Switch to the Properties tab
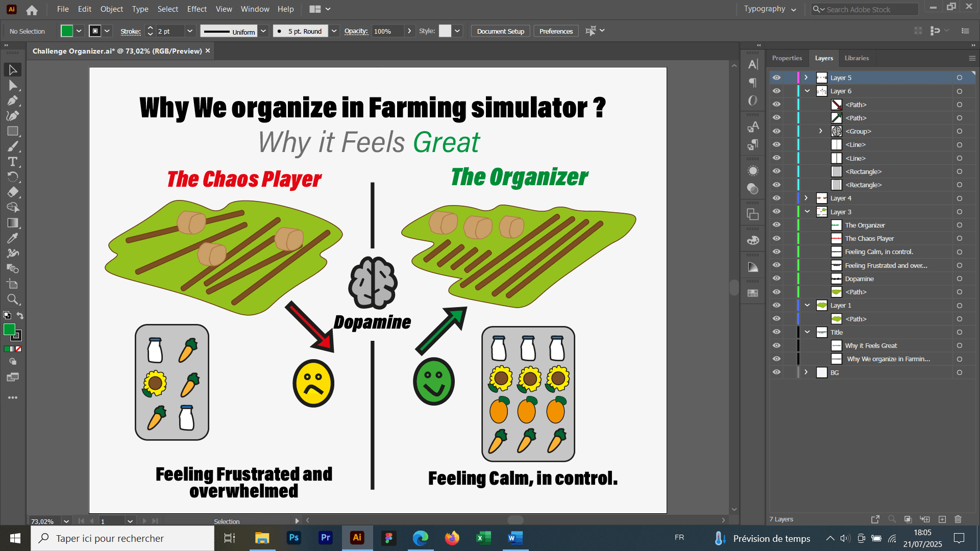This screenshot has height=551, width=980. (x=787, y=58)
